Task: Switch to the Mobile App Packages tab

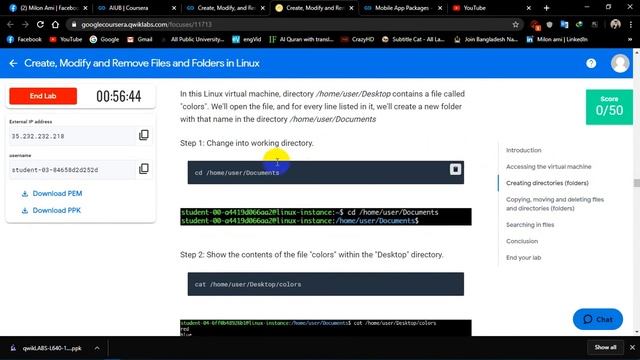Action: (x=403, y=8)
